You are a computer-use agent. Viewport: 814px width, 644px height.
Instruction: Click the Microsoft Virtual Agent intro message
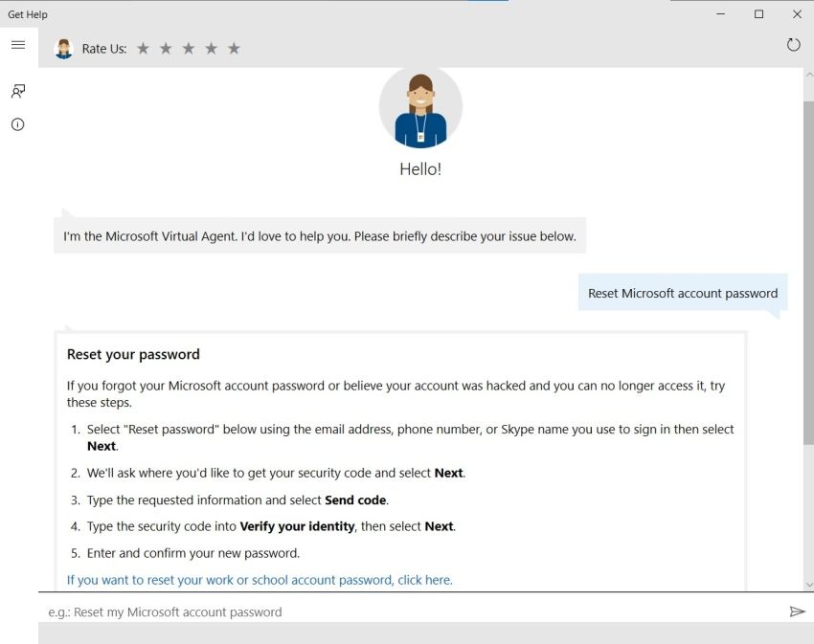point(320,236)
